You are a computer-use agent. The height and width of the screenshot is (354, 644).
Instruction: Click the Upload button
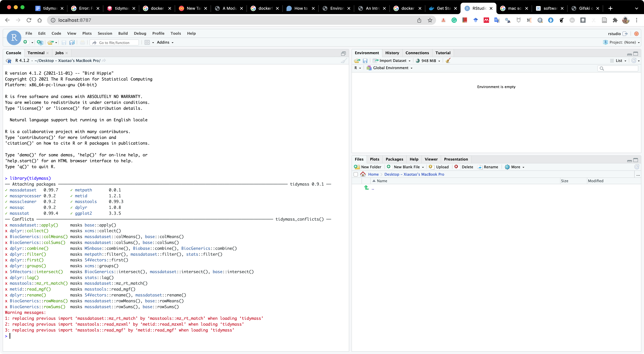point(439,167)
